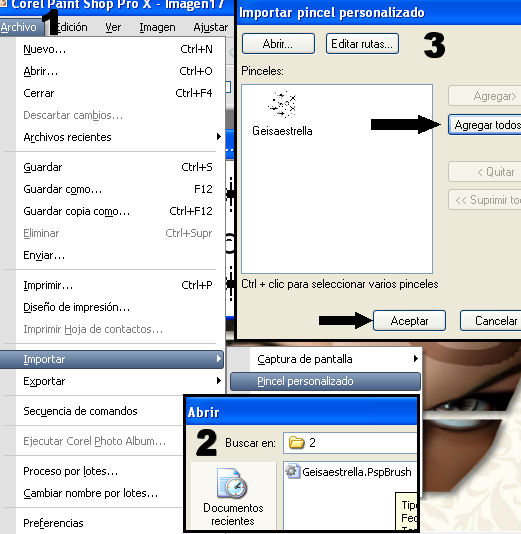Open the Ajustar menu
The image size is (521, 534).
[210, 27]
